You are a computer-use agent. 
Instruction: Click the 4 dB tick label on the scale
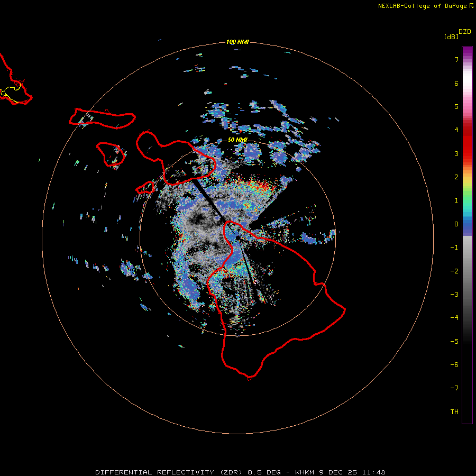click(x=456, y=130)
